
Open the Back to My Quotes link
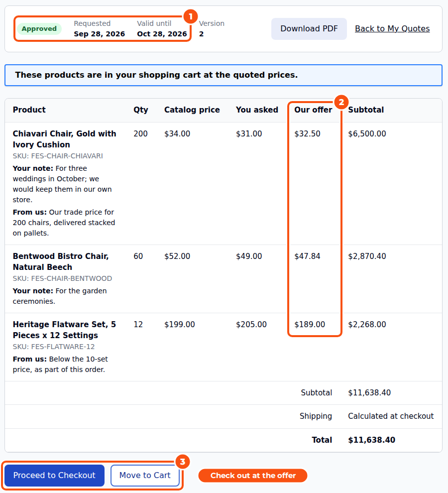(x=392, y=28)
